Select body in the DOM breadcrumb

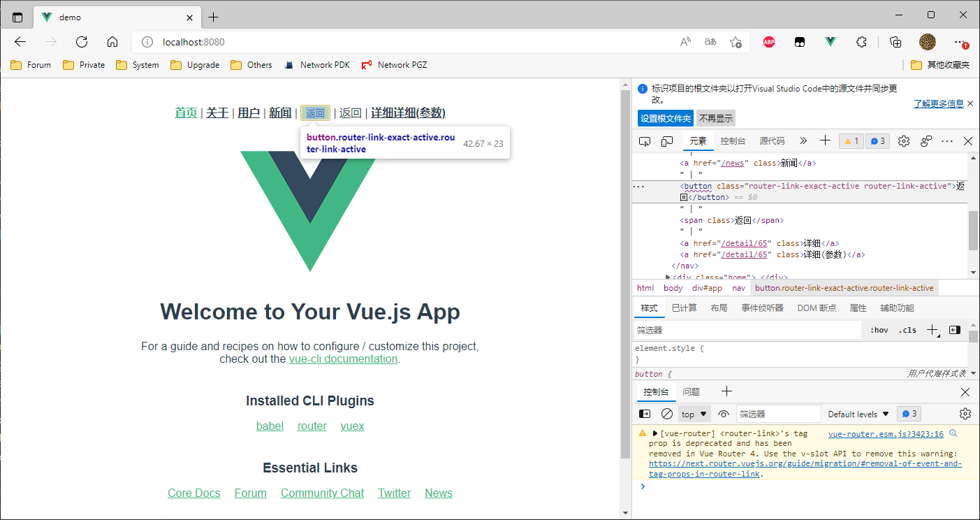click(673, 288)
